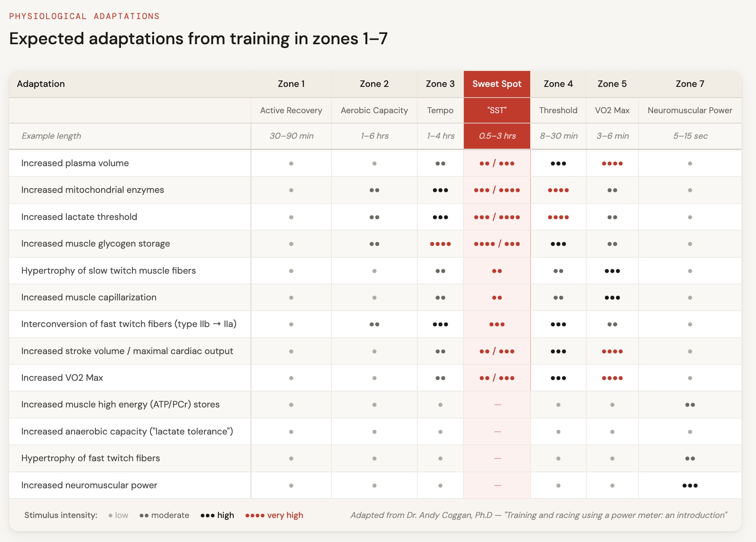This screenshot has width=756, height=542.
Task: Click Zone 4 red dots for lactate threshold
Action: (x=558, y=217)
